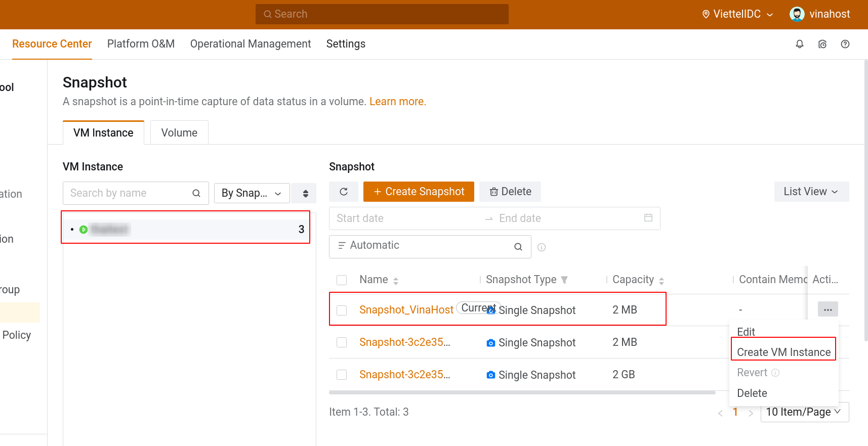Click the horizontal scrollbar under the snapshot table
868x446 pixels.
[x=521, y=392]
